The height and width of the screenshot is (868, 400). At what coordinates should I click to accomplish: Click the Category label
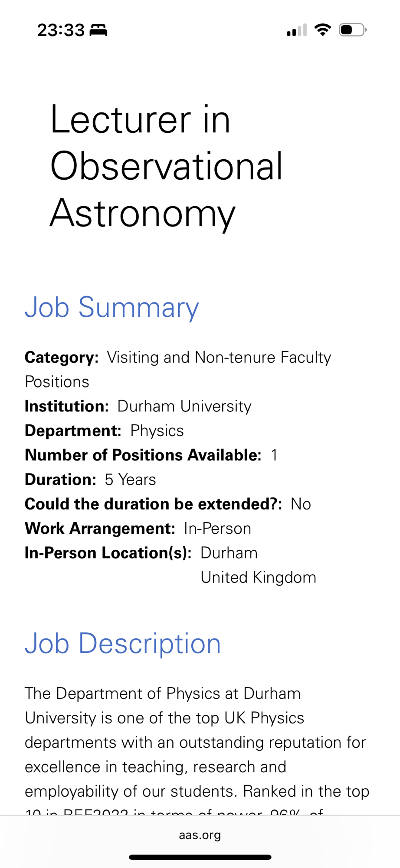click(62, 358)
